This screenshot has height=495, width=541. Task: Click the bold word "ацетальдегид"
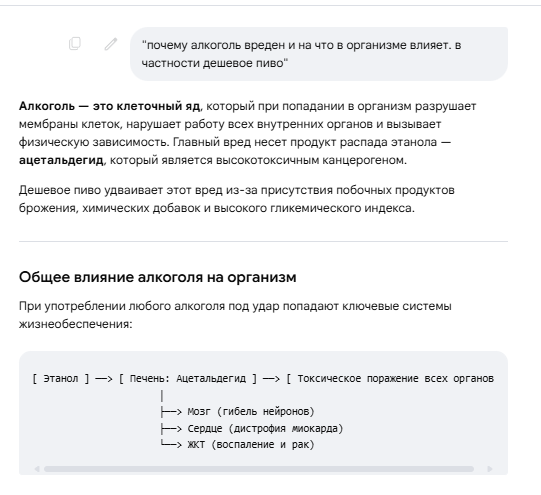click(x=61, y=160)
